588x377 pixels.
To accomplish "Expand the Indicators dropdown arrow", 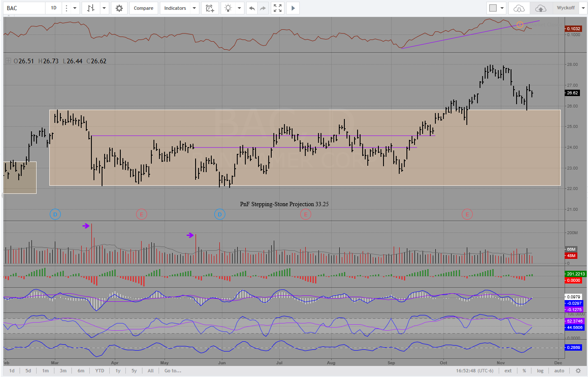I will 194,8.
